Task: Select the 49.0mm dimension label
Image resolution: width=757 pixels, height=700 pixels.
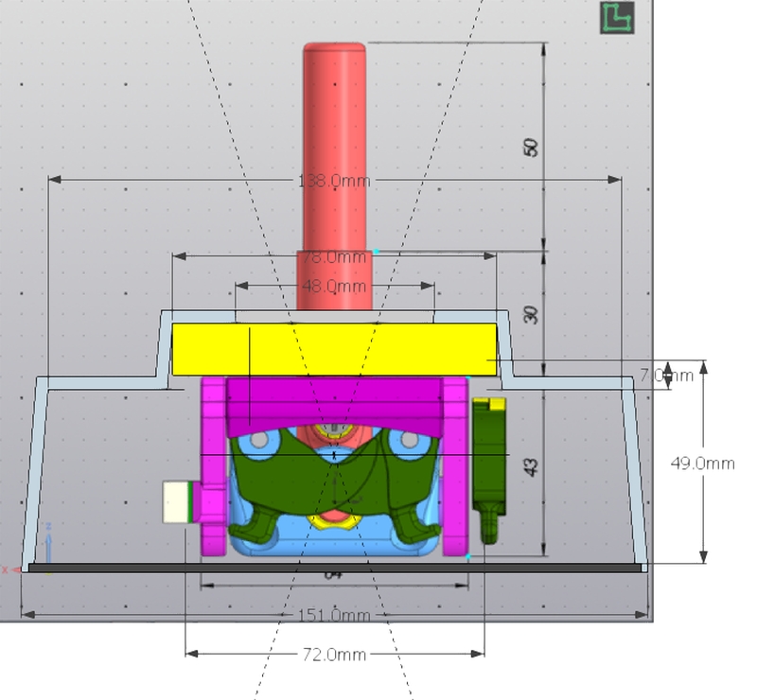Action: coord(702,464)
